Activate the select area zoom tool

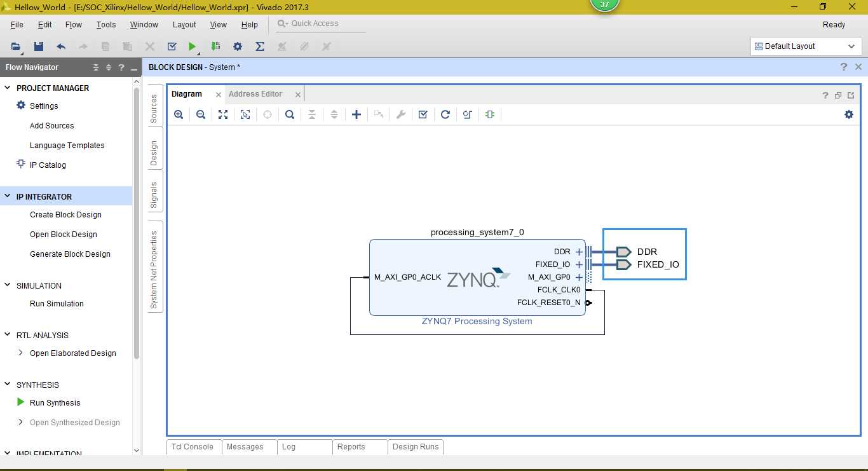[x=245, y=114]
